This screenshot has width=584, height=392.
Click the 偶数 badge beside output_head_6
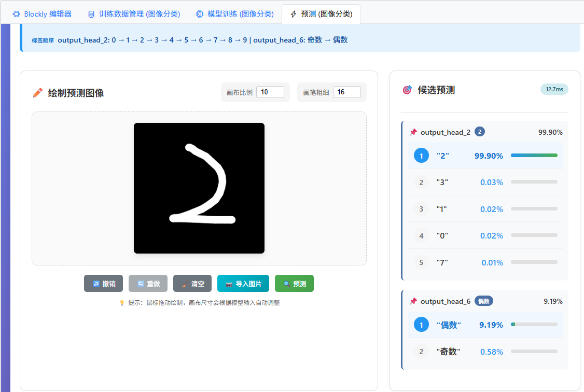pos(483,301)
